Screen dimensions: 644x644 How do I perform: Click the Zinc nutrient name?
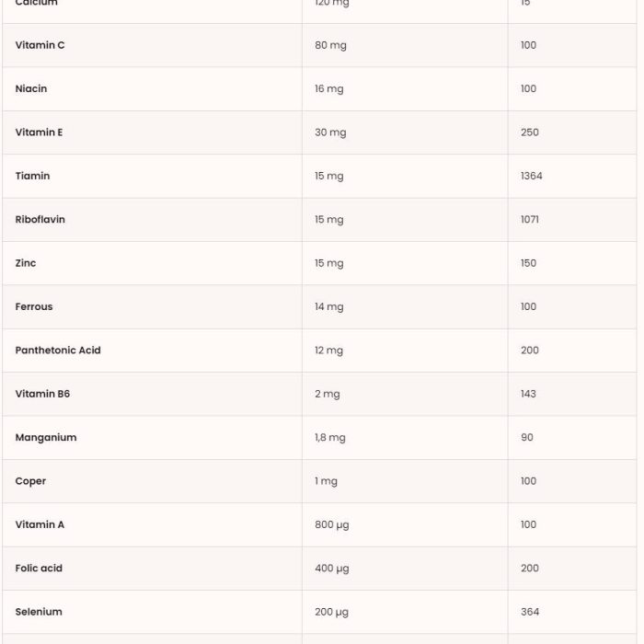[26, 263]
